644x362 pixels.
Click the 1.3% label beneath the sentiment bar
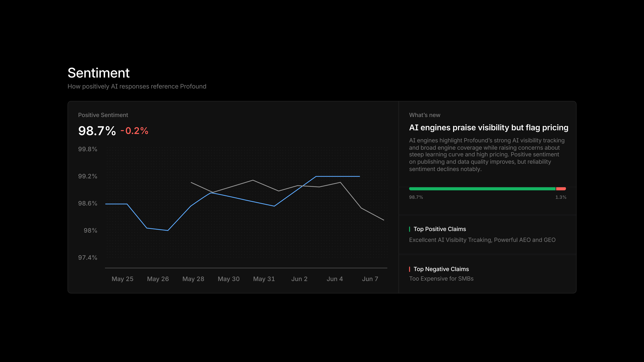pyautogui.click(x=561, y=197)
